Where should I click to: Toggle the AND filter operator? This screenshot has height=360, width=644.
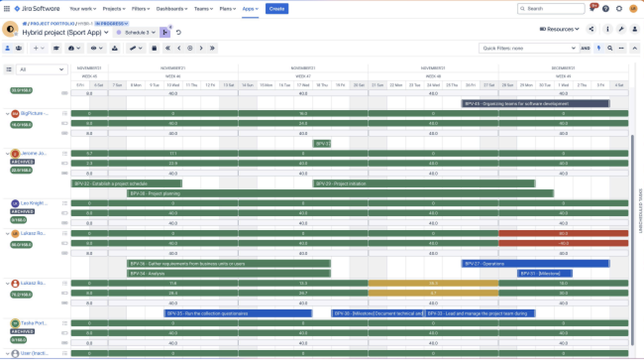[x=586, y=48]
